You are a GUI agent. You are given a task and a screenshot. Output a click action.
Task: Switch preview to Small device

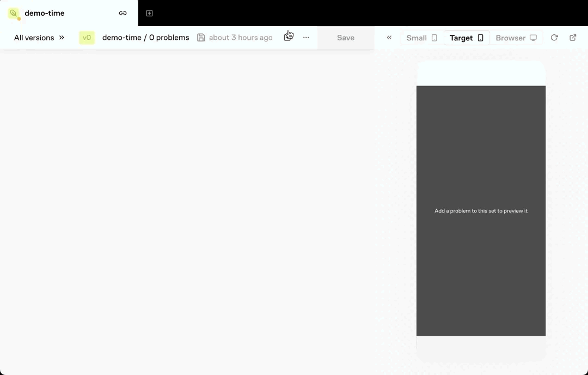pyautogui.click(x=422, y=38)
